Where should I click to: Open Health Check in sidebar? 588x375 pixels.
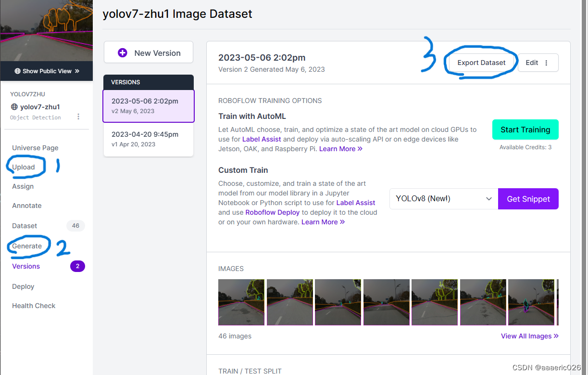(34, 306)
